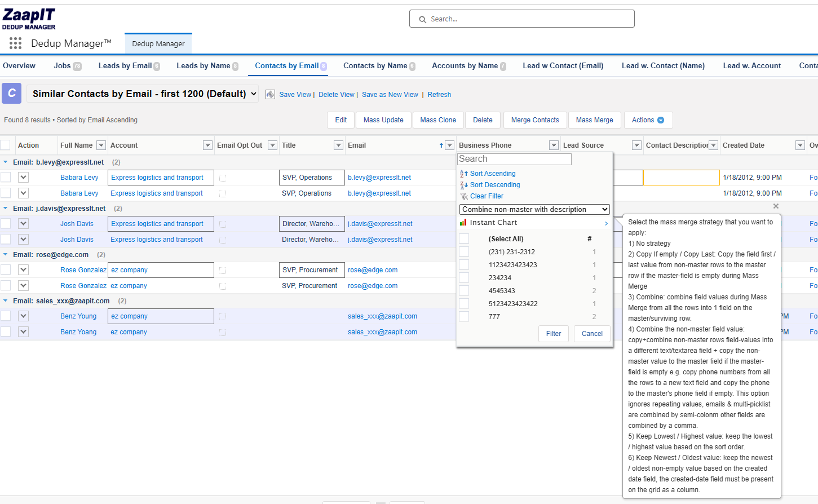Open the Created Date column menu
The image size is (818, 504).
tap(800, 145)
